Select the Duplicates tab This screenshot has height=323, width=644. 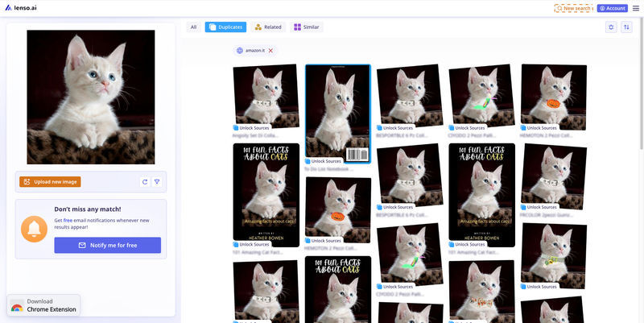coord(225,27)
